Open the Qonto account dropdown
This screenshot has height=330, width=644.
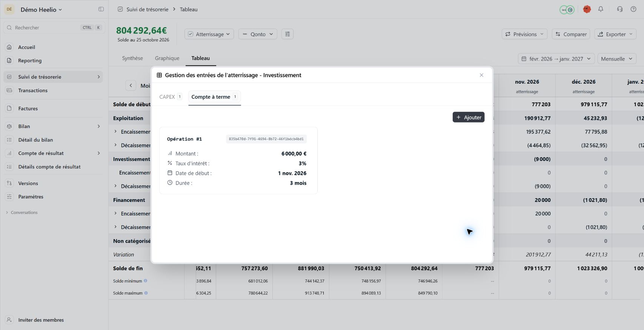258,34
